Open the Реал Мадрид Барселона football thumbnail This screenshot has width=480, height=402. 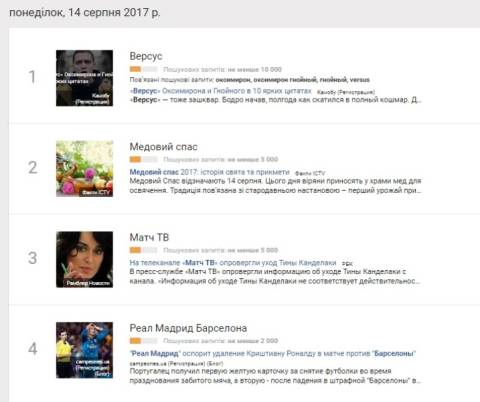[84, 350]
